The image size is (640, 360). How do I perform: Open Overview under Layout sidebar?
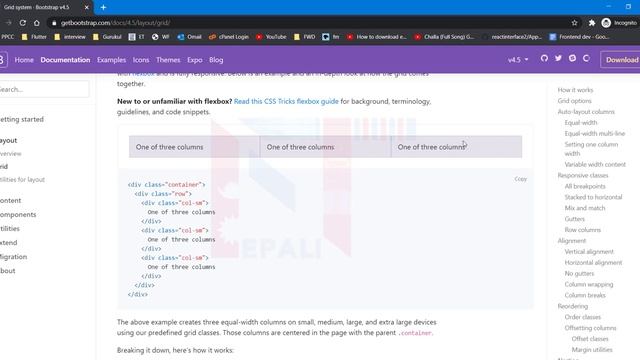point(11,154)
